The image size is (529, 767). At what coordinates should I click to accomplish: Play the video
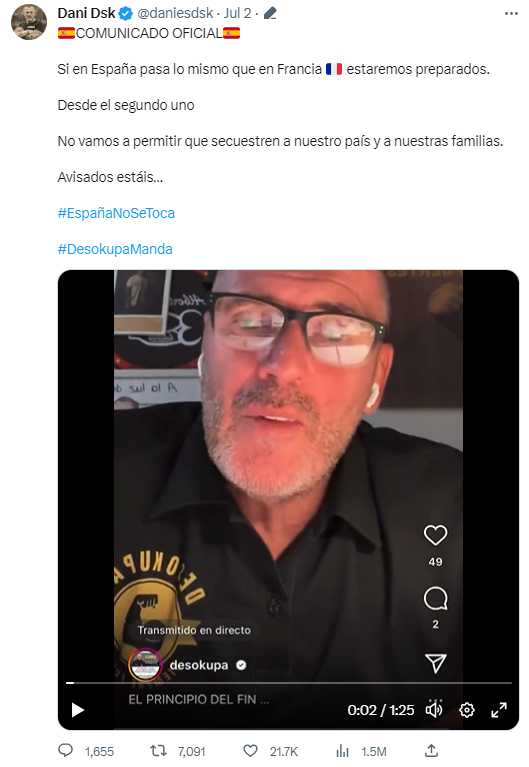tap(77, 710)
